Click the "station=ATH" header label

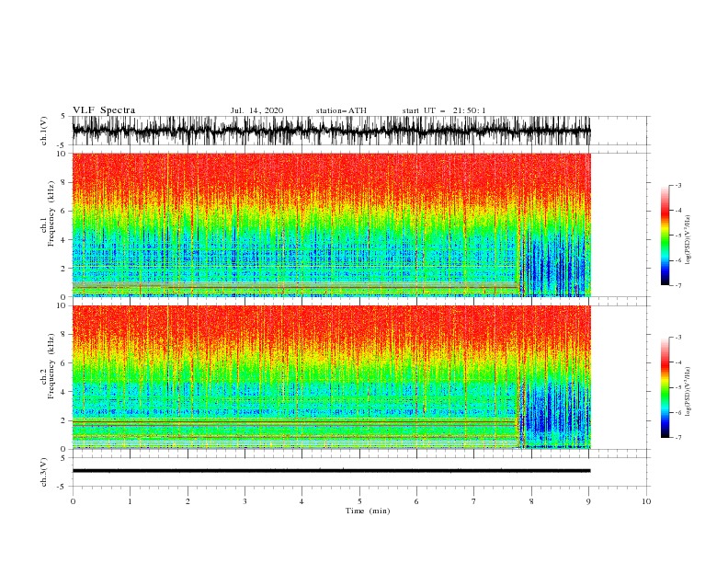click(x=341, y=110)
